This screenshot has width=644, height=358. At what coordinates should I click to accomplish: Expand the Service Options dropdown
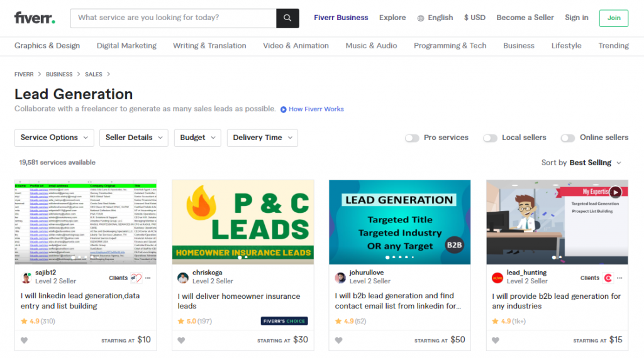[x=54, y=138]
